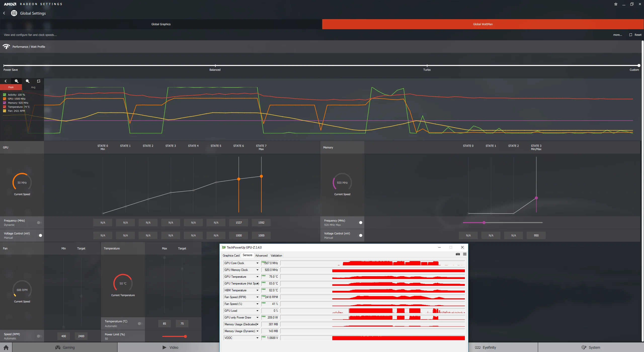Open the System section in bottom bar

coord(591,347)
